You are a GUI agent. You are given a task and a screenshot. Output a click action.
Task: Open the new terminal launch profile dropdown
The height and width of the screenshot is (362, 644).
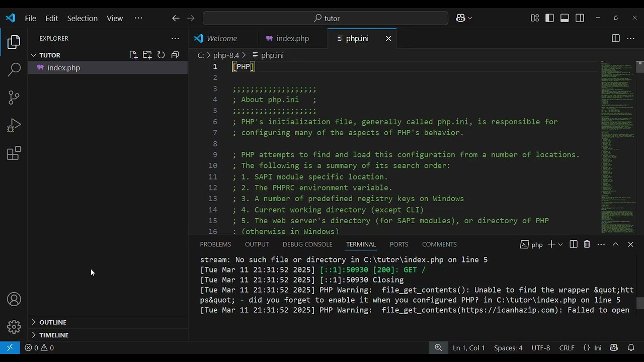pos(560,244)
